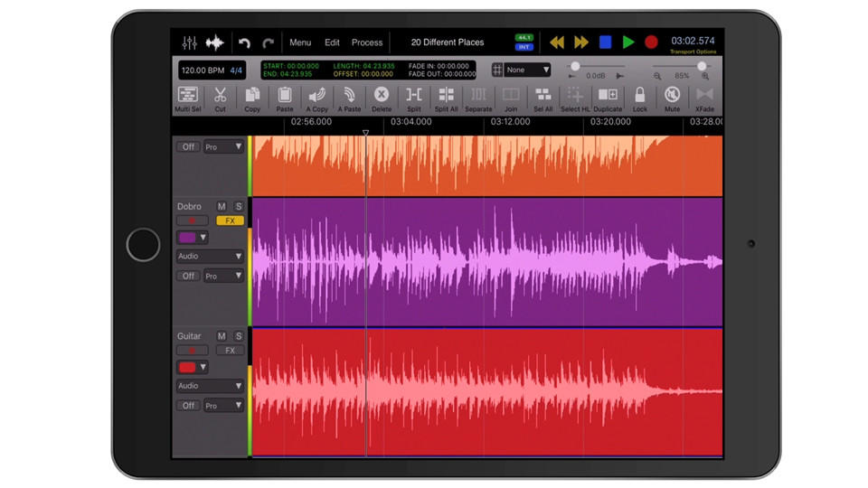The width and height of the screenshot is (868, 488).
Task: Arm the Guitar track for recording
Action: point(192,351)
